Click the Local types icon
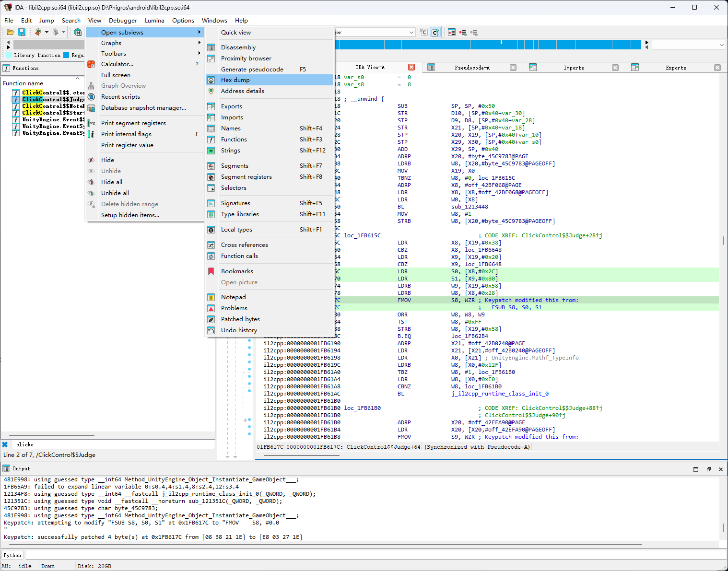This screenshot has height=571, width=728. tap(211, 230)
